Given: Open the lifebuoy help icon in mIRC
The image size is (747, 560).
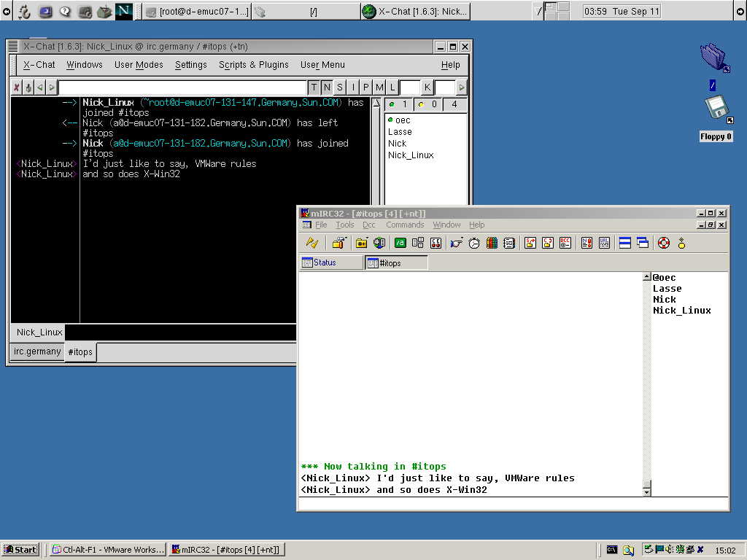Looking at the screenshot, I should (664, 243).
